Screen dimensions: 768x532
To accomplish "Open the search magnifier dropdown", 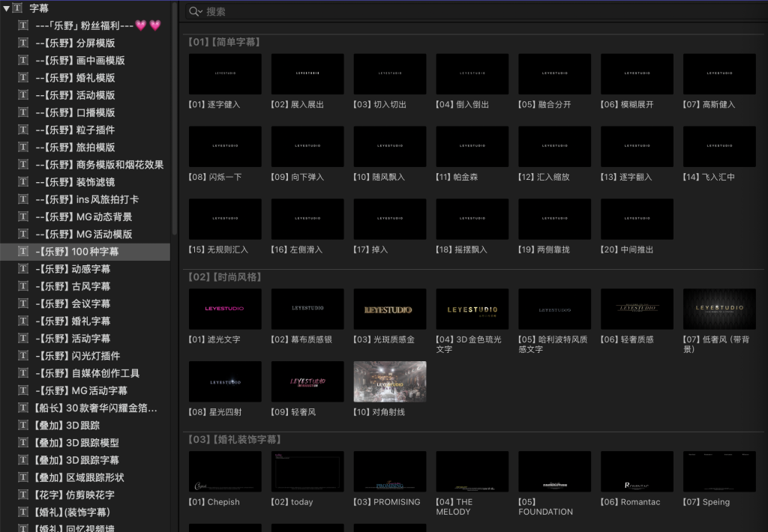I will [x=196, y=11].
